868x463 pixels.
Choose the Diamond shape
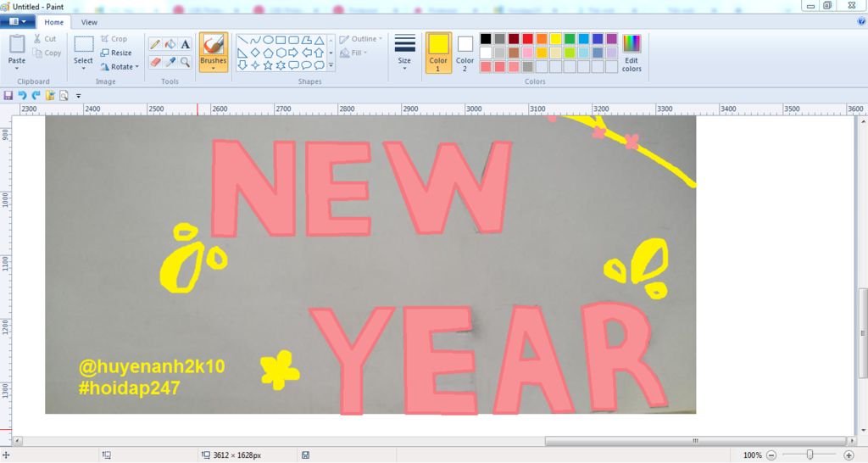click(255, 53)
